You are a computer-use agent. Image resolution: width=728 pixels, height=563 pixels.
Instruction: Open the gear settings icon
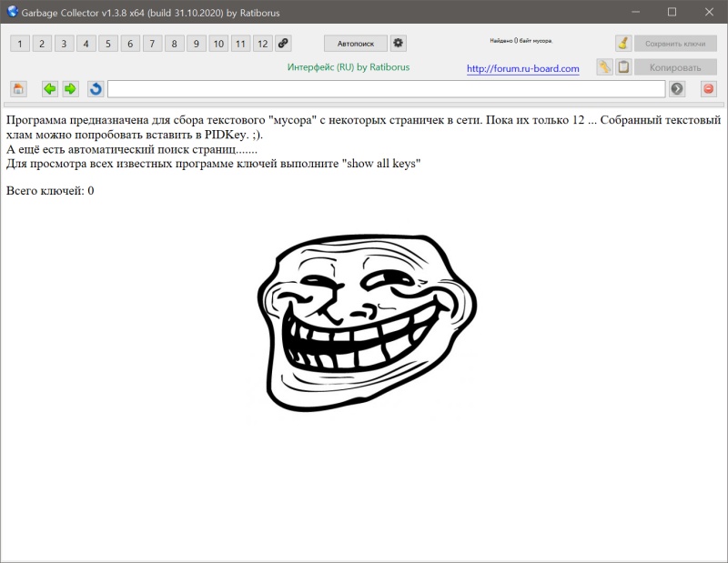click(398, 43)
